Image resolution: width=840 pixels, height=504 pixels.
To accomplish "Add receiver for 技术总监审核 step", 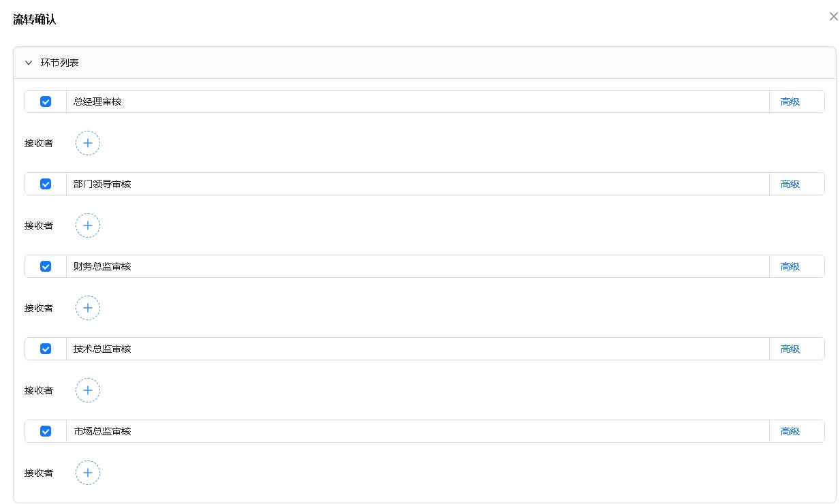I will click(x=88, y=390).
